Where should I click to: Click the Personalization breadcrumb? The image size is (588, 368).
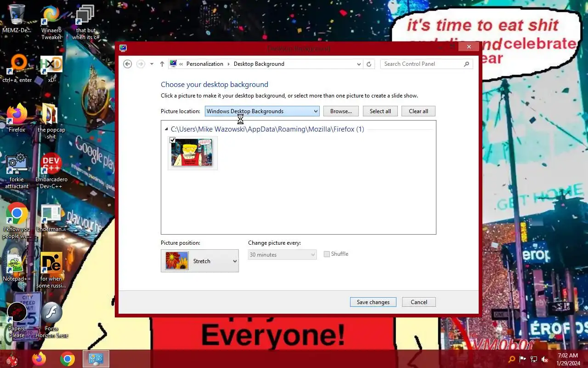click(205, 64)
